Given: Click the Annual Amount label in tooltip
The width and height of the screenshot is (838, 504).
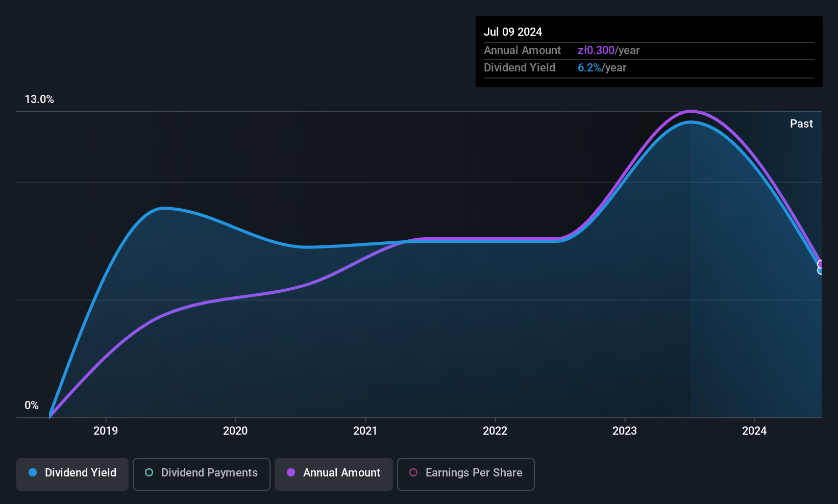Looking at the screenshot, I should pos(522,51).
